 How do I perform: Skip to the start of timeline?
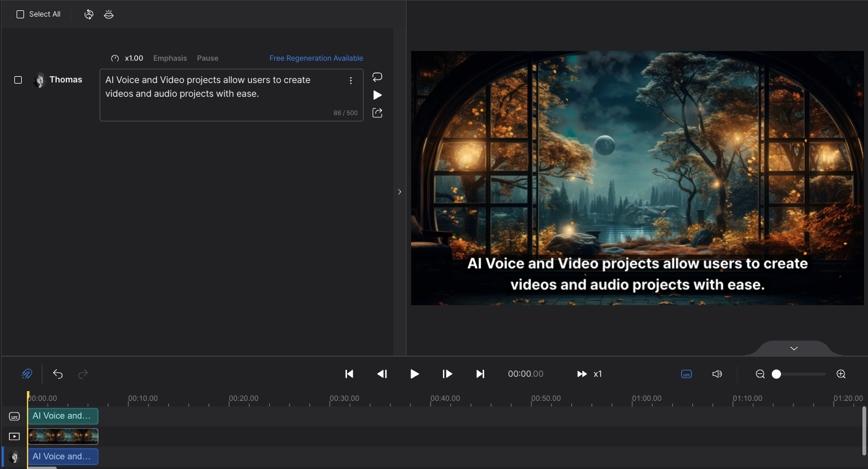coord(349,374)
